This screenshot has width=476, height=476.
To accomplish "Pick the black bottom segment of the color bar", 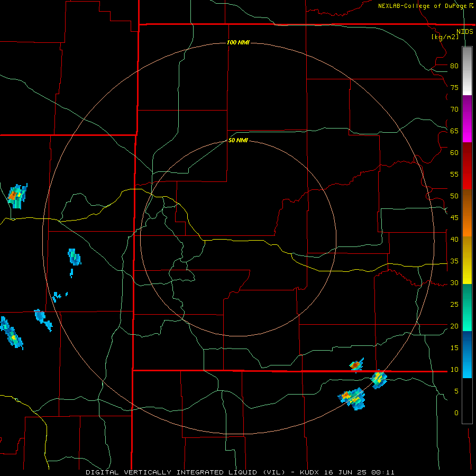I will pos(467,401).
